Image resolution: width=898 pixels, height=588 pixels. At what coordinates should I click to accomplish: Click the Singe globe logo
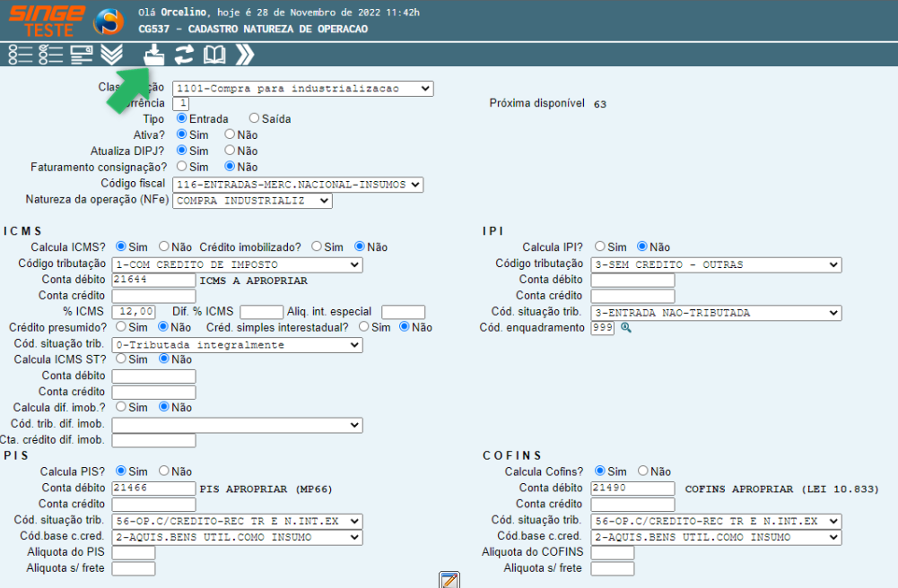[x=109, y=20]
